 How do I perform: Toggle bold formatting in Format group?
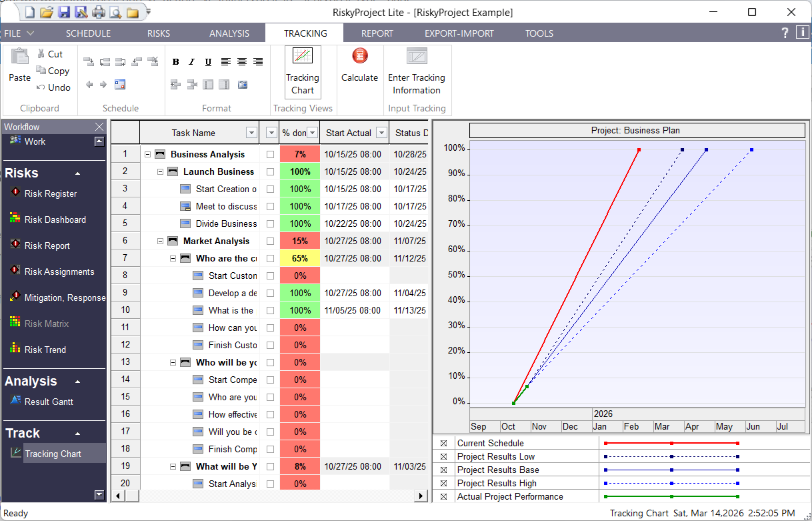(x=175, y=61)
